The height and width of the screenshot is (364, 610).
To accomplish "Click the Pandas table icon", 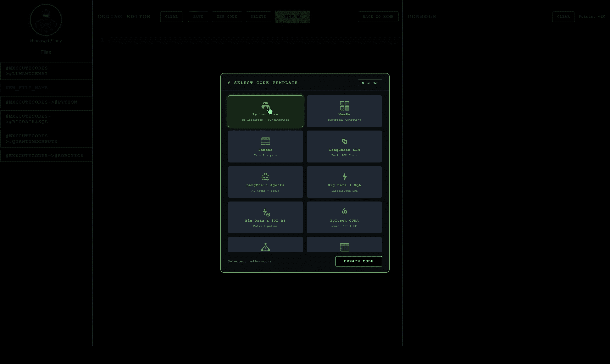I will pos(265,141).
